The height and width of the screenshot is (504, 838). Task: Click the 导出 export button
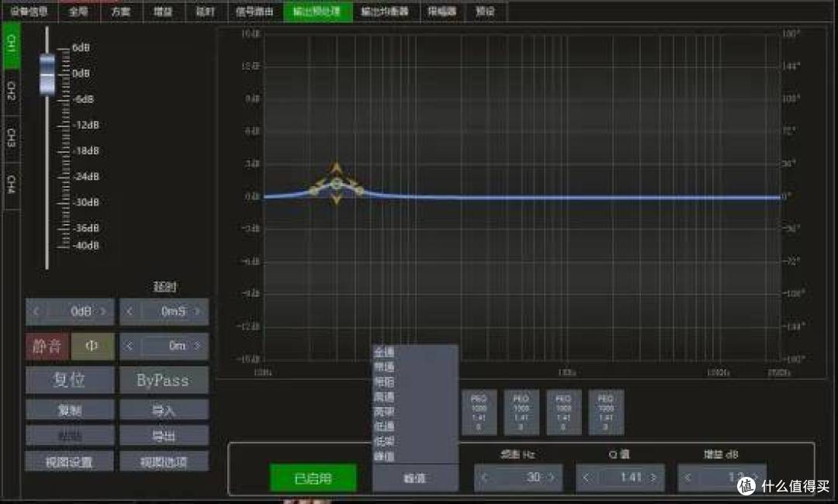tap(164, 436)
